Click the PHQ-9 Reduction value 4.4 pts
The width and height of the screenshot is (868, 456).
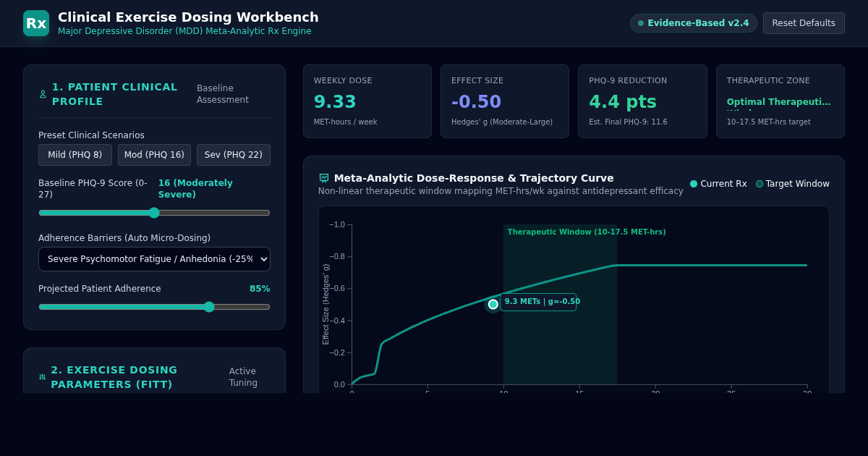[x=623, y=102]
